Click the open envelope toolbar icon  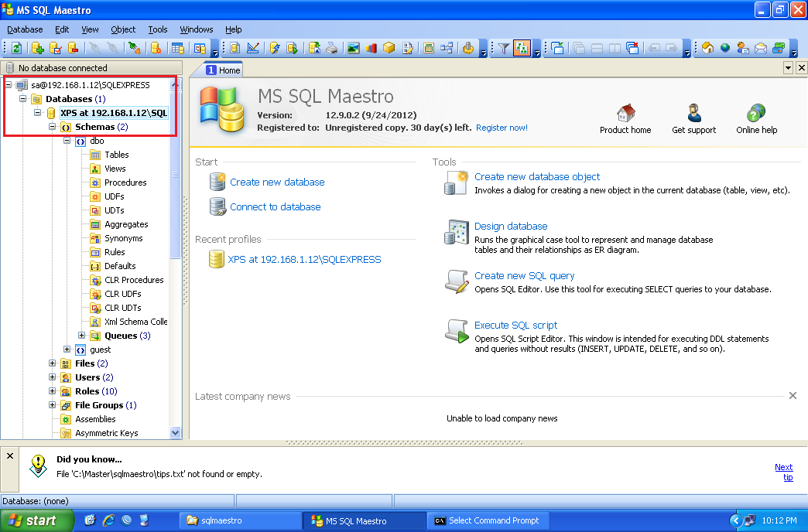click(761, 49)
